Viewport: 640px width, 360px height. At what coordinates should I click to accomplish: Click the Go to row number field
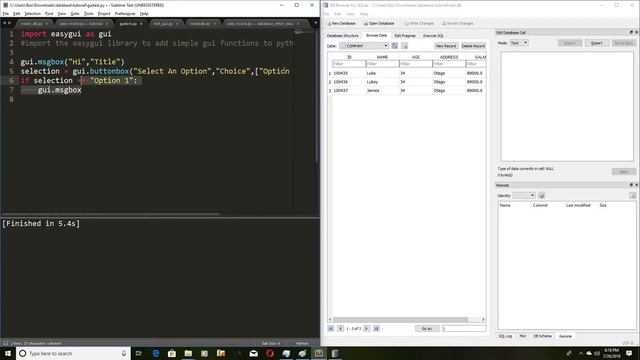tap(464, 329)
